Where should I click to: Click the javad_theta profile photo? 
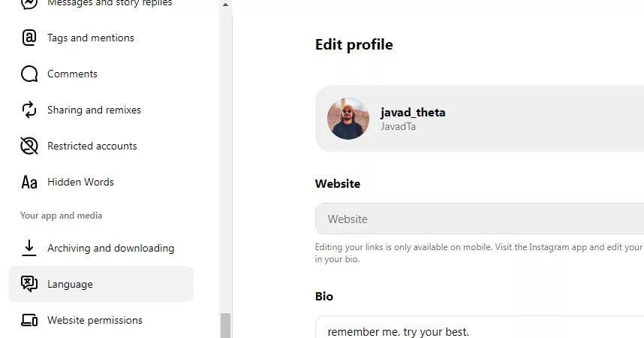(x=348, y=119)
